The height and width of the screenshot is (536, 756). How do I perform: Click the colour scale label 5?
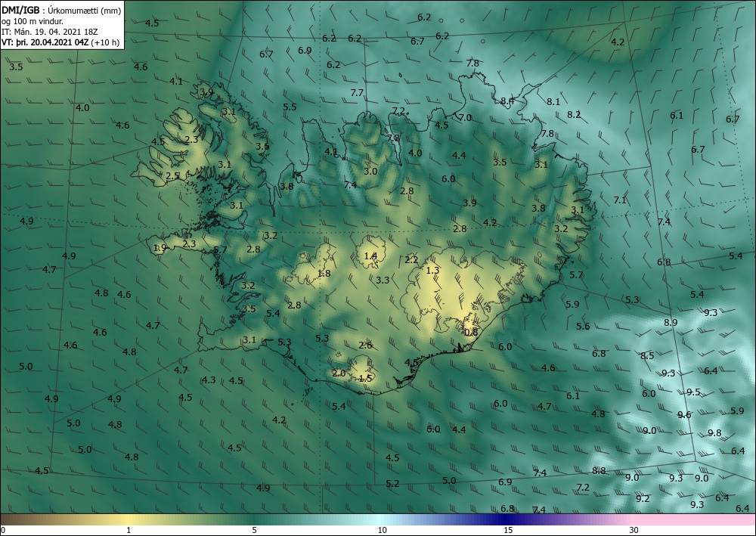click(x=254, y=530)
